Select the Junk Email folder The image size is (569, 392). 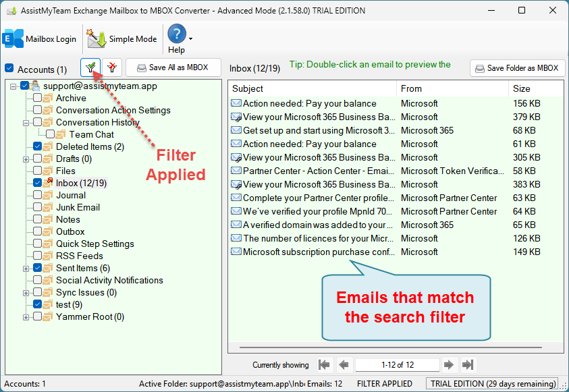(x=78, y=207)
